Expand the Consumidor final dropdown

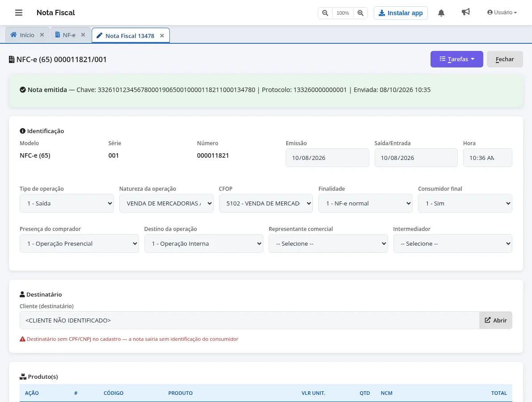pos(465,203)
